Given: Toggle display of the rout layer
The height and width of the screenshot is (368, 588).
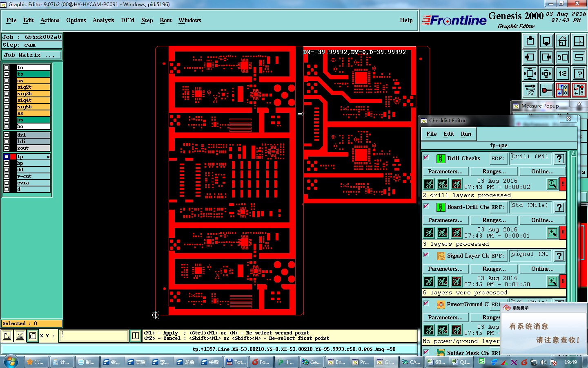Looking at the screenshot, I should coord(7,148).
